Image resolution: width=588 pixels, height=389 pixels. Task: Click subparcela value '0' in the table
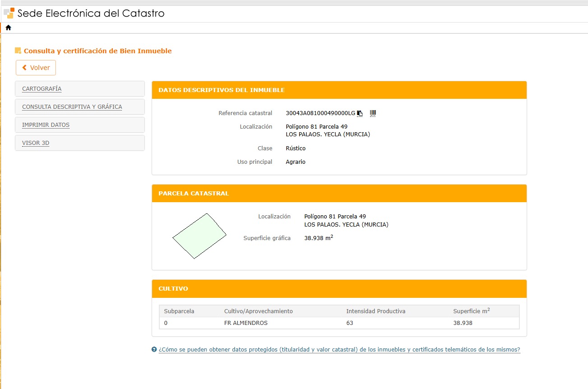pos(166,323)
